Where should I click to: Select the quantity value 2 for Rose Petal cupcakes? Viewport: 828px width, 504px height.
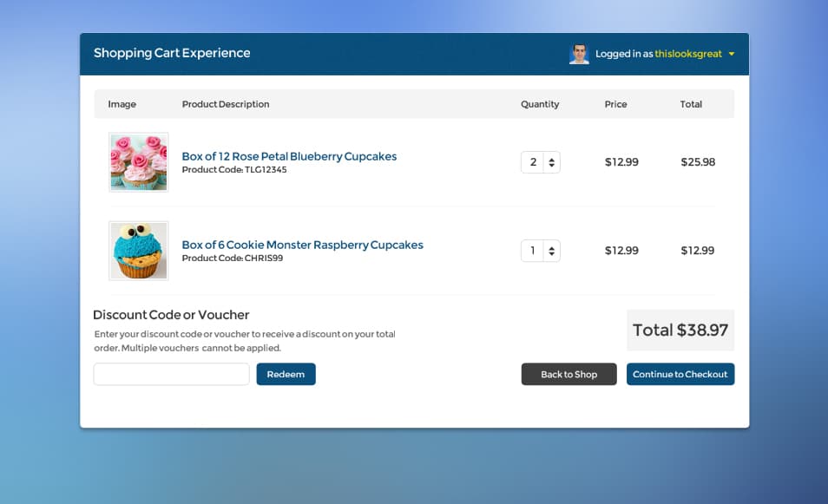point(533,162)
